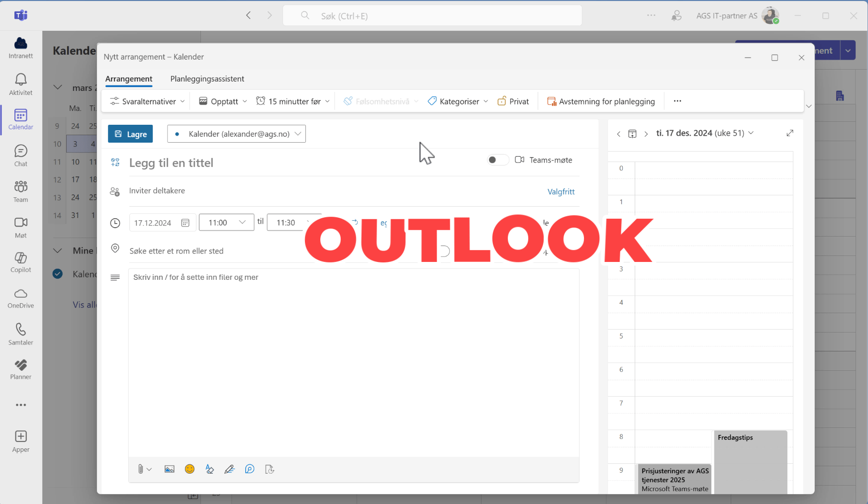Switch to the Arrangement tab
Image resolution: width=868 pixels, height=504 pixels.
tap(129, 79)
